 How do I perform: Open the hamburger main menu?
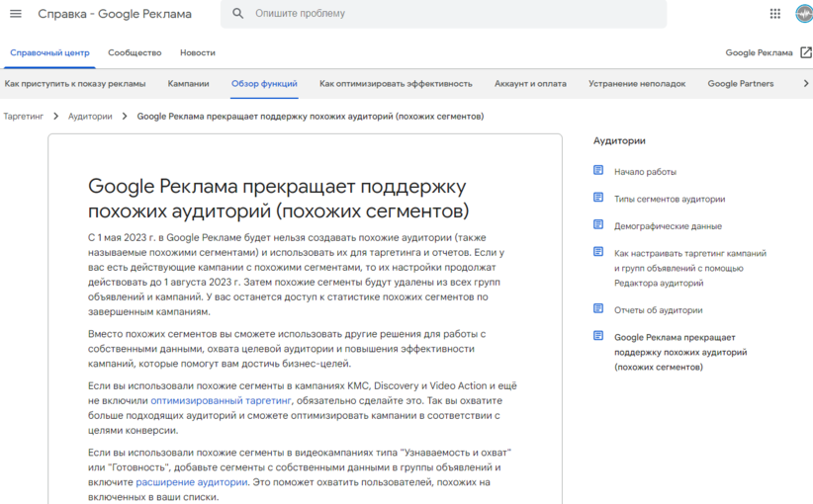(16, 14)
